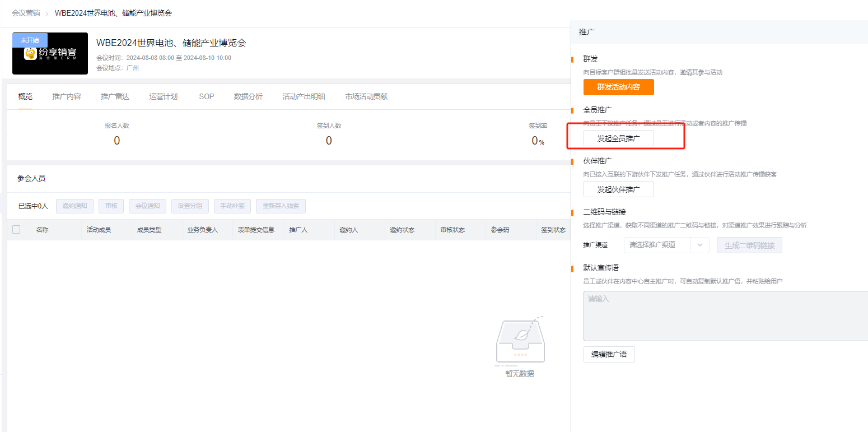Click the 邀约状态 column header
This screenshot has width=868, height=432.
click(402, 230)
